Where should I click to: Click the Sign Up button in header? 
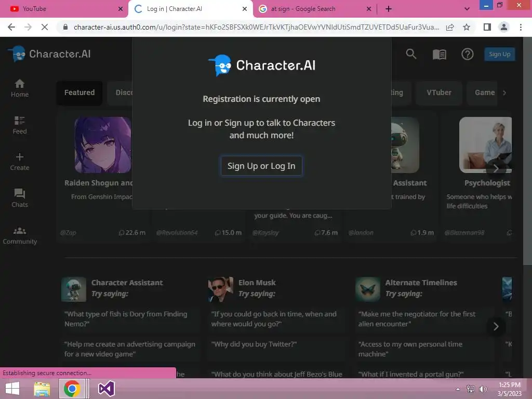coord(499,54)
